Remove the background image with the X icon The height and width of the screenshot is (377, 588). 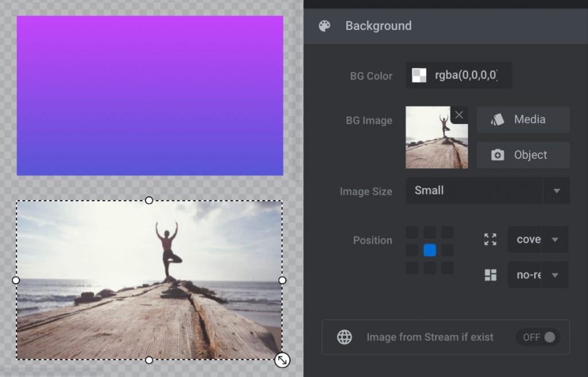tap(459, 115)
